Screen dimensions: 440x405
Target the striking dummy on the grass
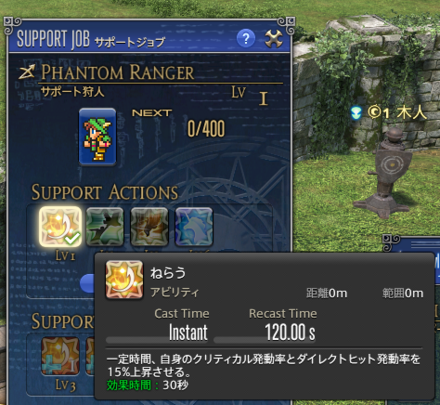click(x=387, y=173)
